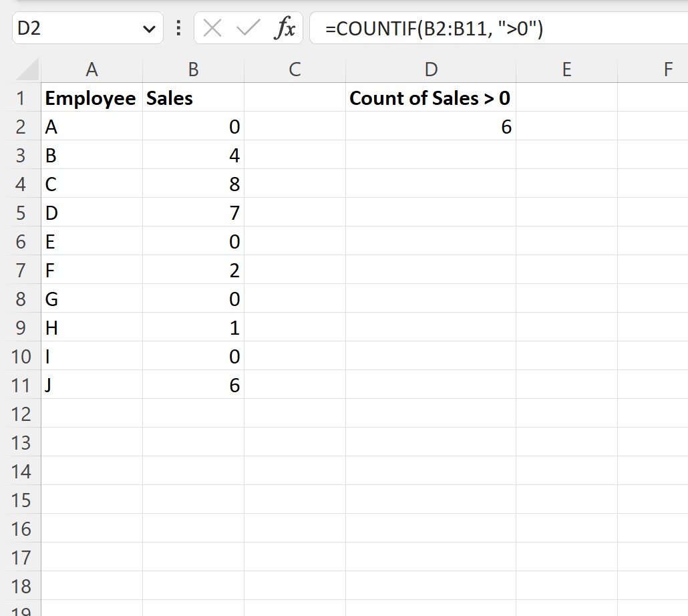The image size is (688, 616).
Task: Click the Count of Sales > 0 label cell
Action: point(431,98)
